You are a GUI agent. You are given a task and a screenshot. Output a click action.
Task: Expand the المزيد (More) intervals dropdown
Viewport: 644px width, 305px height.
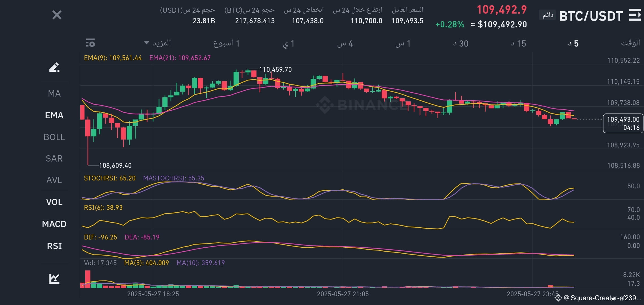158,43
